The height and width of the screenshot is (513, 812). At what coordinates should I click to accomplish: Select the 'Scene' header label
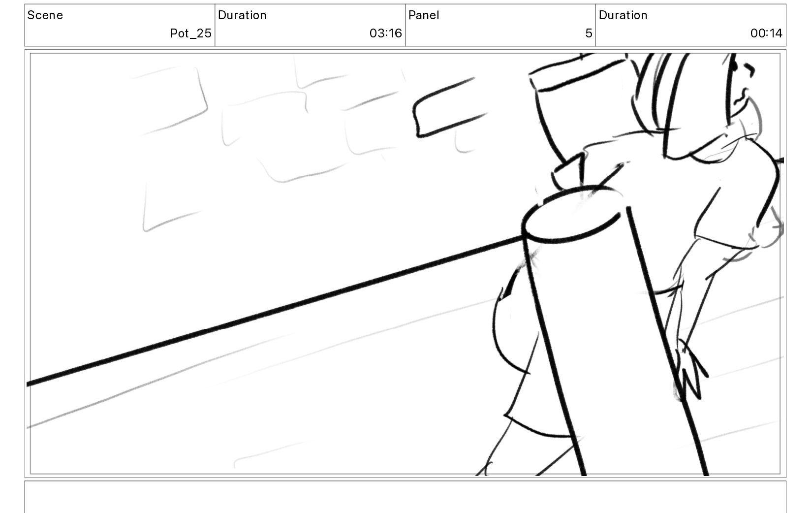[x=45, y=15]
